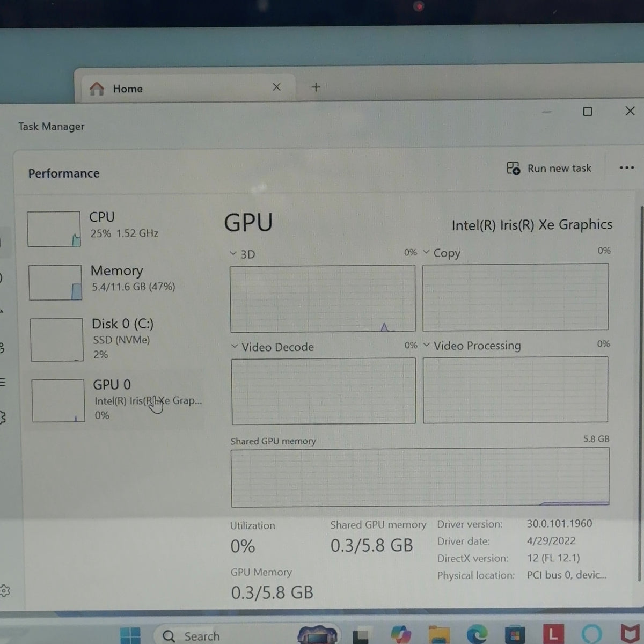Click the CPU mini usage graph thumbnail
644x644 pixels.
coord(54,229)
